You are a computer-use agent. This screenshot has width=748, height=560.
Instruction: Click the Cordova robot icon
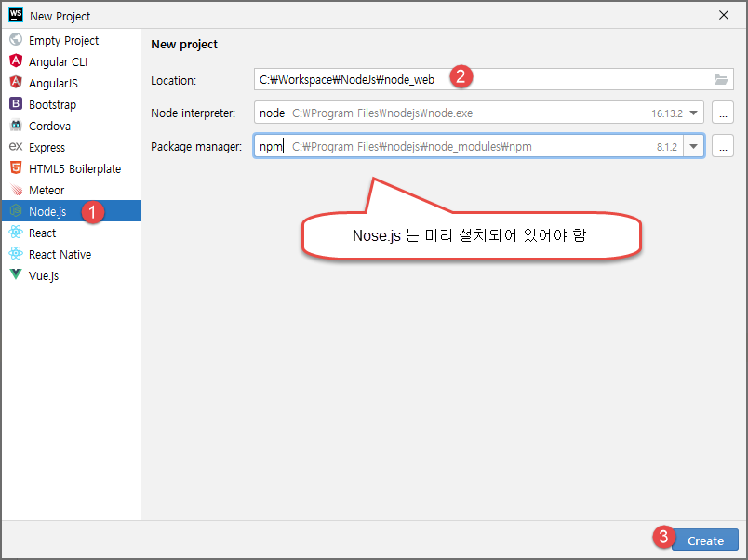pos(16,125)
